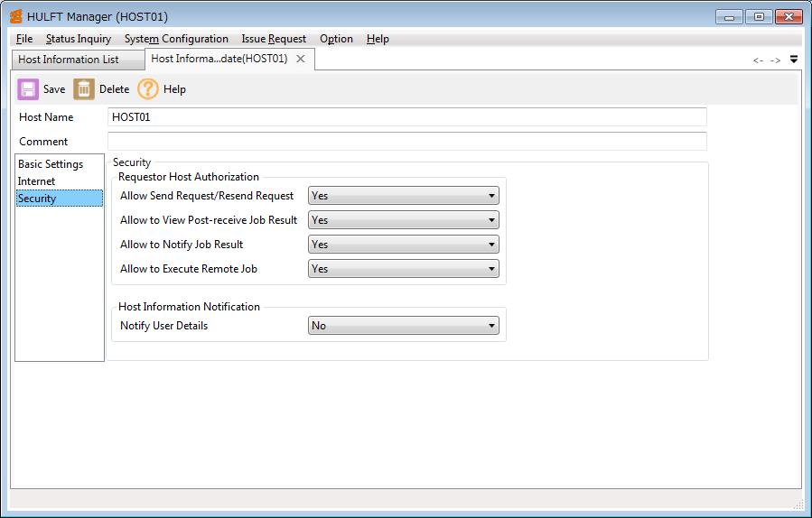
Task: Go to next tab with right arrow
Action: pos(775,60)
